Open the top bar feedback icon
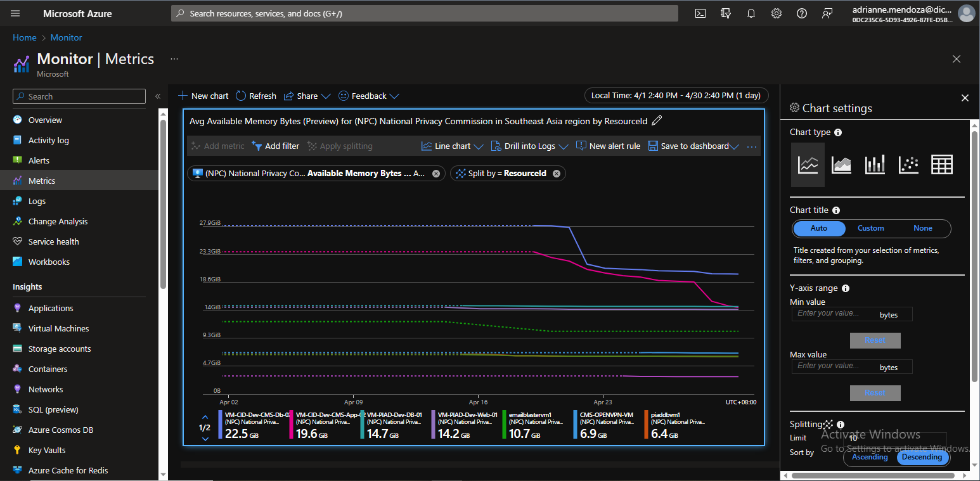The height and width of the screenshot is (481, 980). point(827,13)
